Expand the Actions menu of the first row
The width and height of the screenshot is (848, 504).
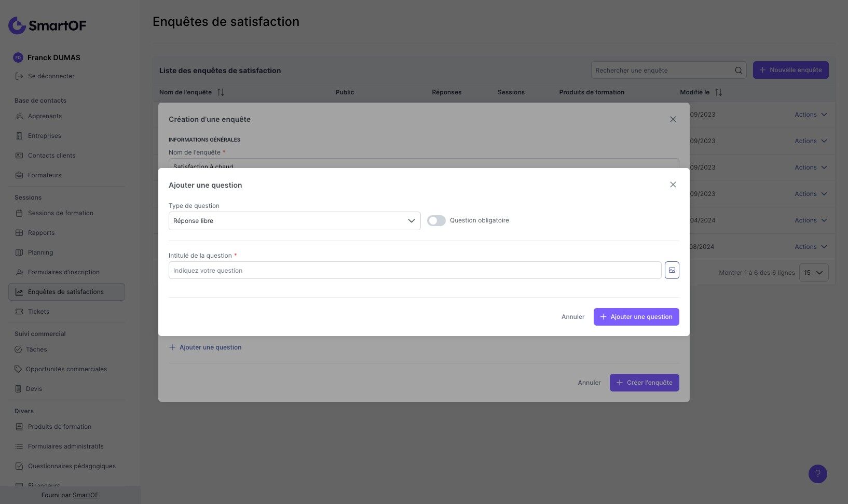pos(811,115)
